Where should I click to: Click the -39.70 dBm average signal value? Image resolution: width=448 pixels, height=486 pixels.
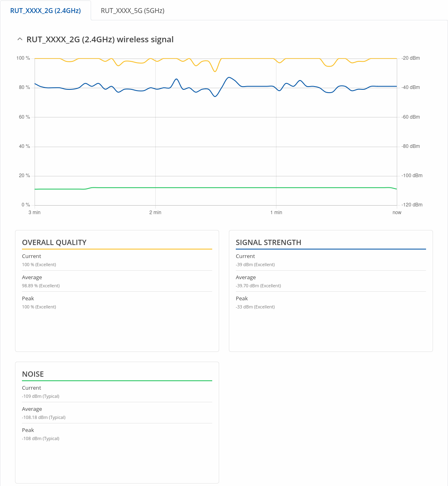[x=258, y=286]
